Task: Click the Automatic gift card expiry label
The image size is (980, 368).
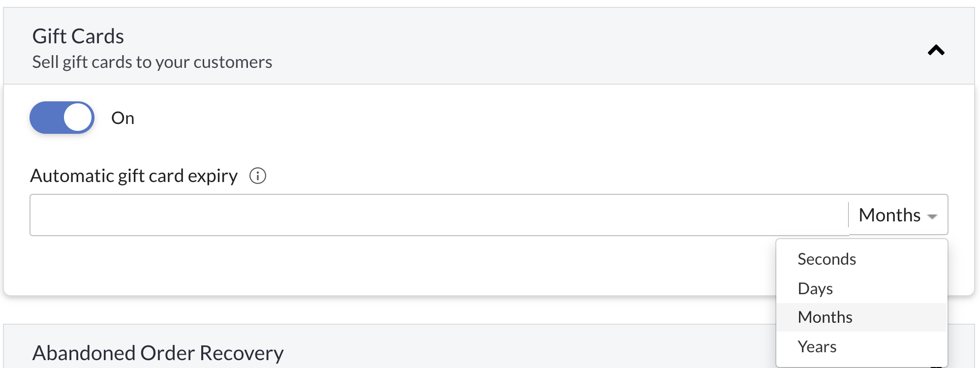Action: click(134, 176)
